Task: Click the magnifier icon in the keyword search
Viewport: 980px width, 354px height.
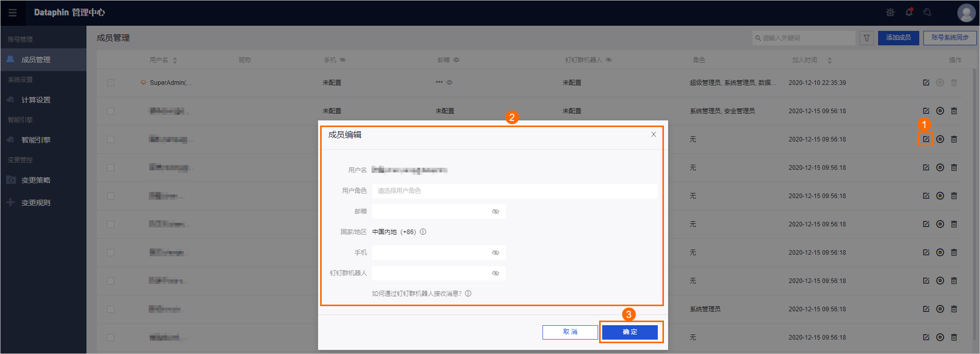Action: coord(758,38)
